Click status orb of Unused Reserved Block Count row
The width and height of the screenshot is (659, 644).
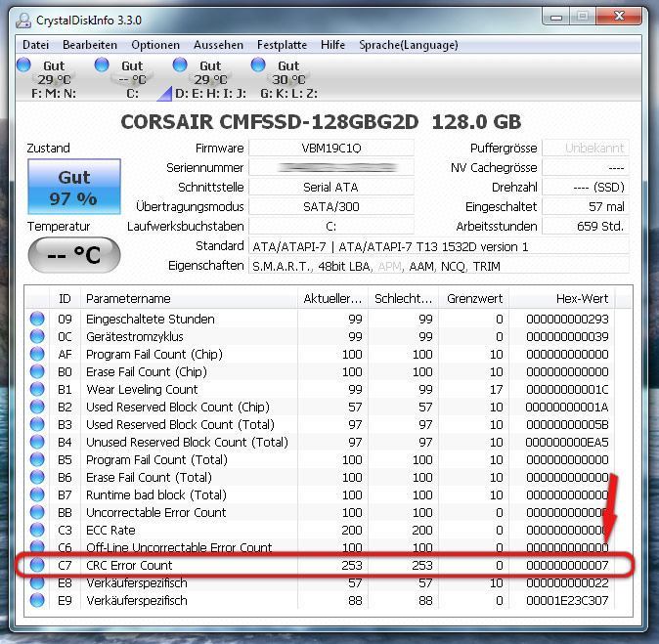click(37, 442)
